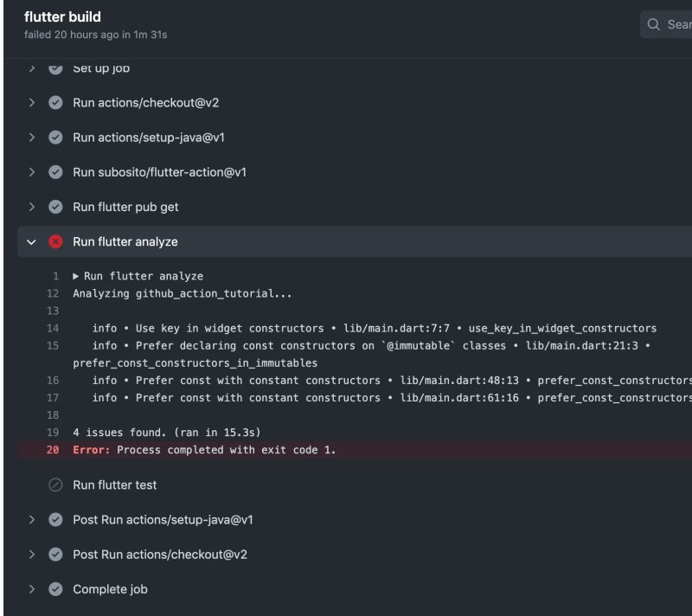Click the success checkmark beside Run flutter pub get
Screen dimensions: 692x616
(x=55, y=207)
